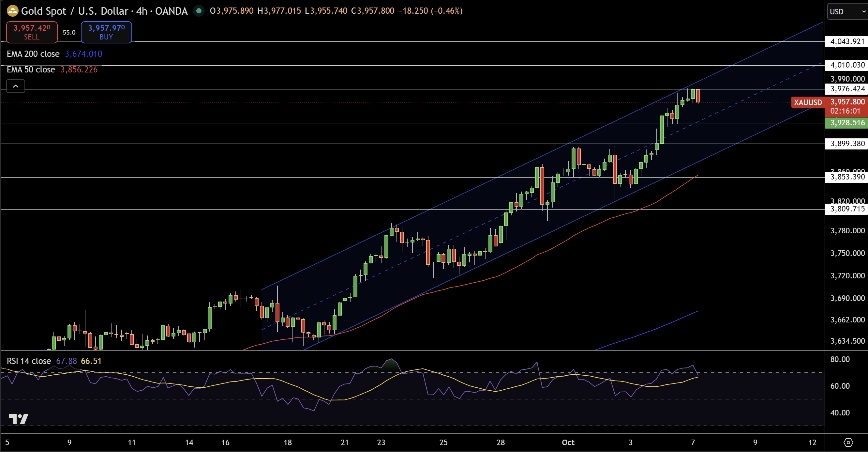This screenshot has width=868, height=452.
Task: Click the RSI average value 66.51
Action: click(x=91, y=361)
